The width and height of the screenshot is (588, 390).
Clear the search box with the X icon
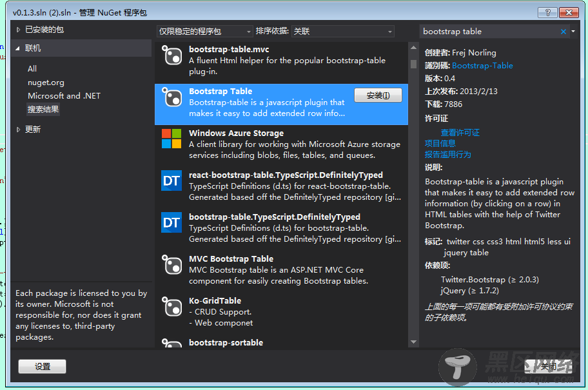pos(563,32)
